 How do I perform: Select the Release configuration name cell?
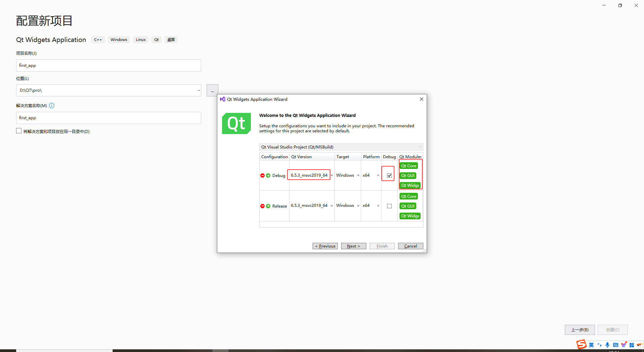(280, 206)
